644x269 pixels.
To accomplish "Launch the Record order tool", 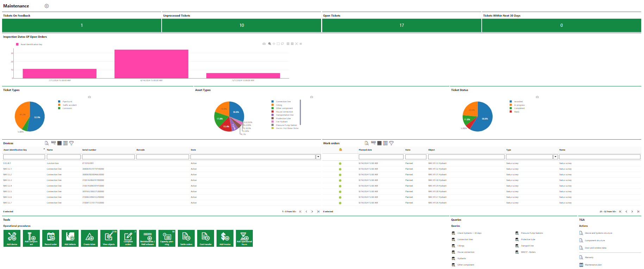I will (x=51, y=238).
